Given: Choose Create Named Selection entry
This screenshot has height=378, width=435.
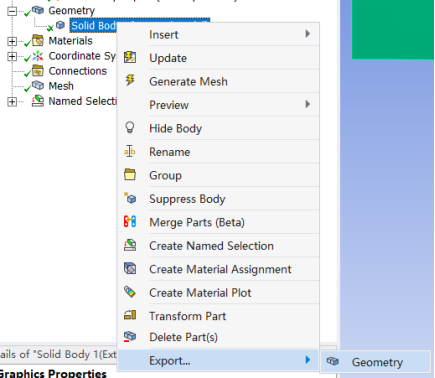Looking at the screenshot, I should click(x=218, y=246).
